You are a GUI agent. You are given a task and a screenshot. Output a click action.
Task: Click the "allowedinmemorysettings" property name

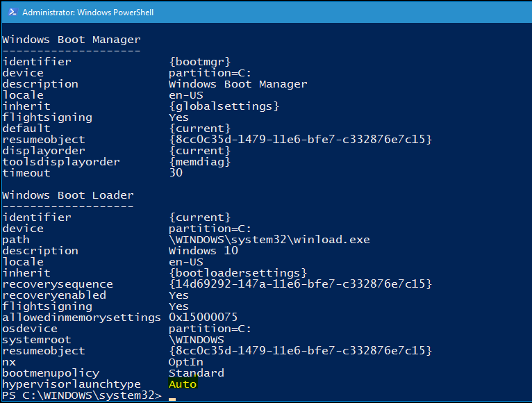[x=81, y=318]
